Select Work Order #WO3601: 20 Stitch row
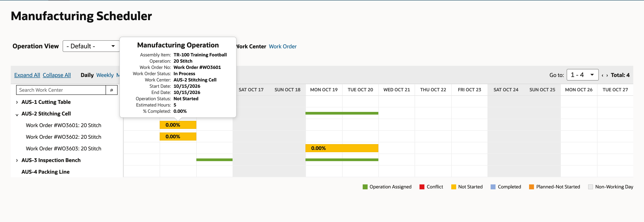644x222 pixels. coord(64,125)
